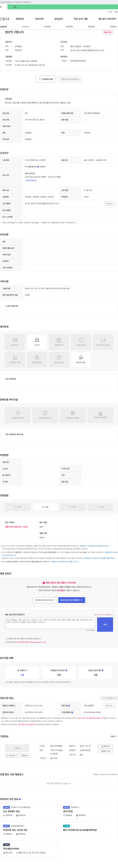Click the 통근버스 welfare icon
Screen dimensions: 118x868
(x=15, y=342)
